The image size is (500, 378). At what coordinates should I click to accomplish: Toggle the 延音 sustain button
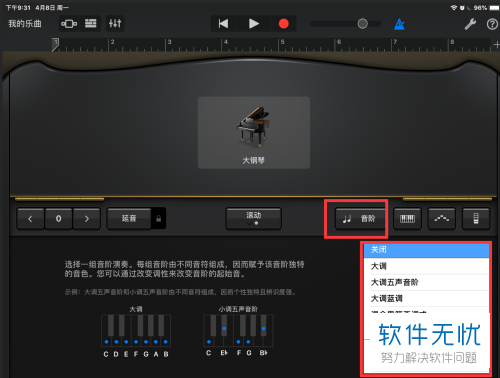129,219
